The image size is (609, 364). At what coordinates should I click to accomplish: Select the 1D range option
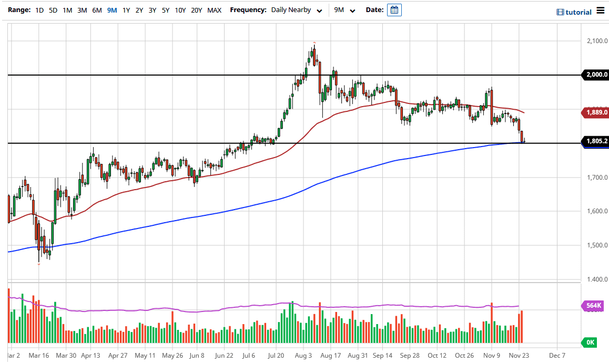[x=39, y=10]
